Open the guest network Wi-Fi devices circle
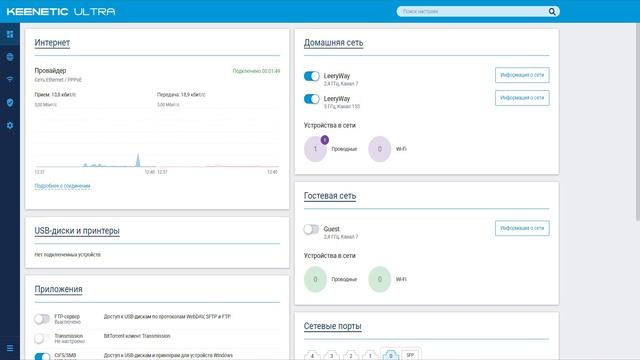This screenshot has height=360, width=640. [x=380, y=279]
